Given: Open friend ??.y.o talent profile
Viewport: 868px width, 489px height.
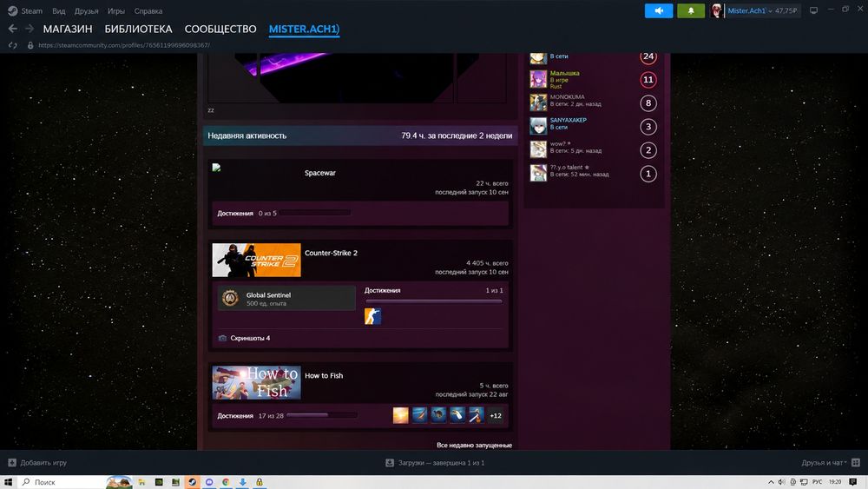Looking at the screenshot, I should point(569,168).
